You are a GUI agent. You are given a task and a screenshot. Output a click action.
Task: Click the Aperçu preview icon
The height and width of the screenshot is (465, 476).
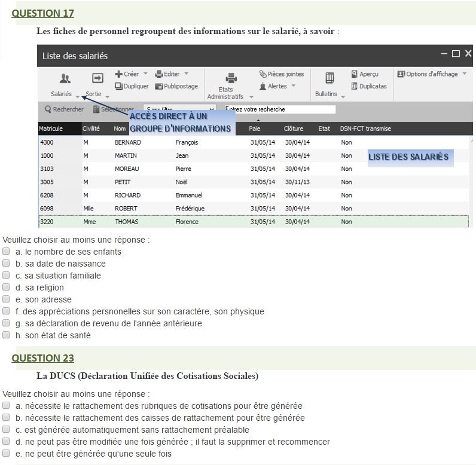(354, 74)
